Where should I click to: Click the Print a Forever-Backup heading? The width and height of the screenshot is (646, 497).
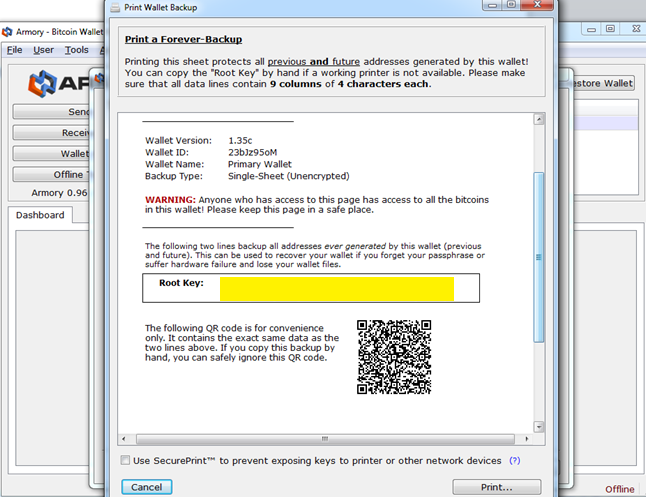click(x=183, y=39)
